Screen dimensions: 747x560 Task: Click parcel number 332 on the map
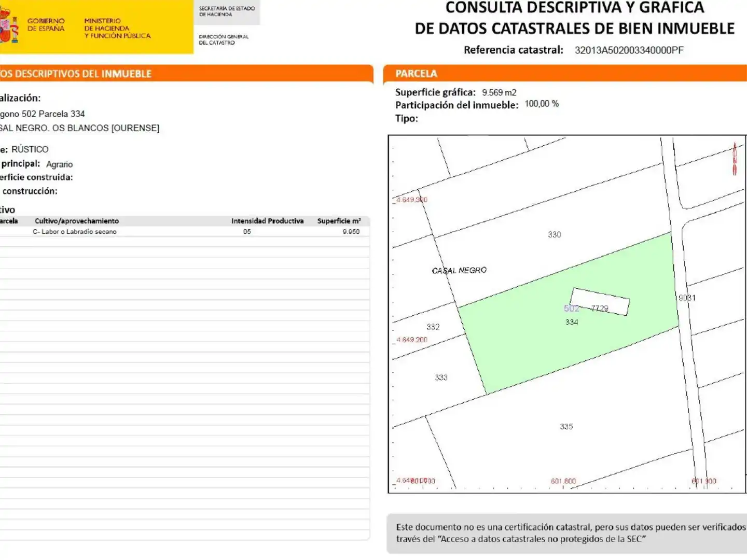pos(433,327)
